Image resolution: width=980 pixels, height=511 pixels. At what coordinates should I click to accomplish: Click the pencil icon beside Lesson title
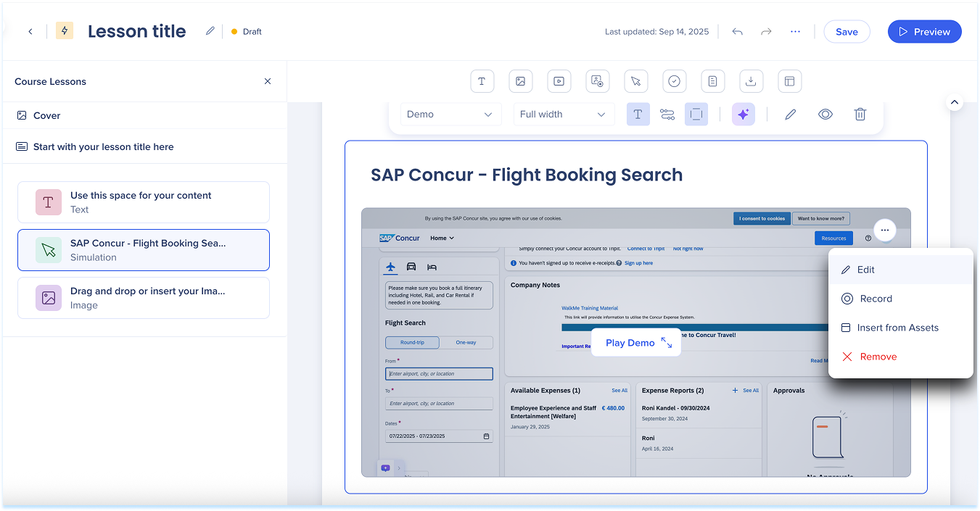point(210,31)
